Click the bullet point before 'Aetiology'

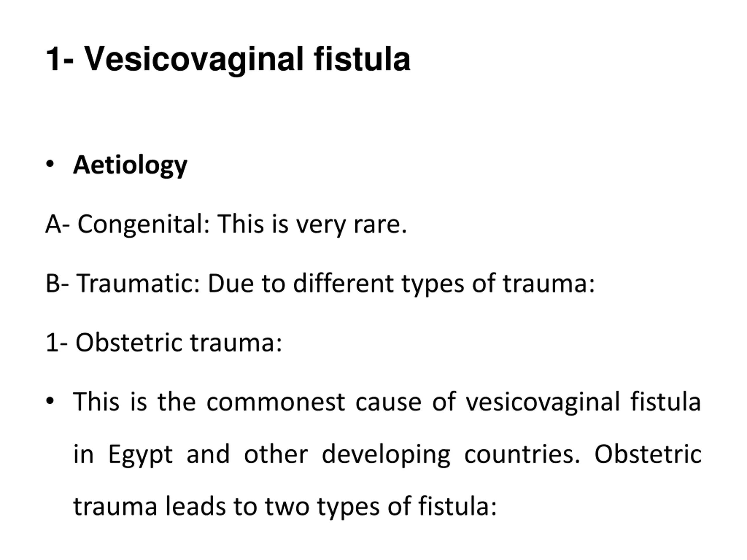tap(50, 164)
